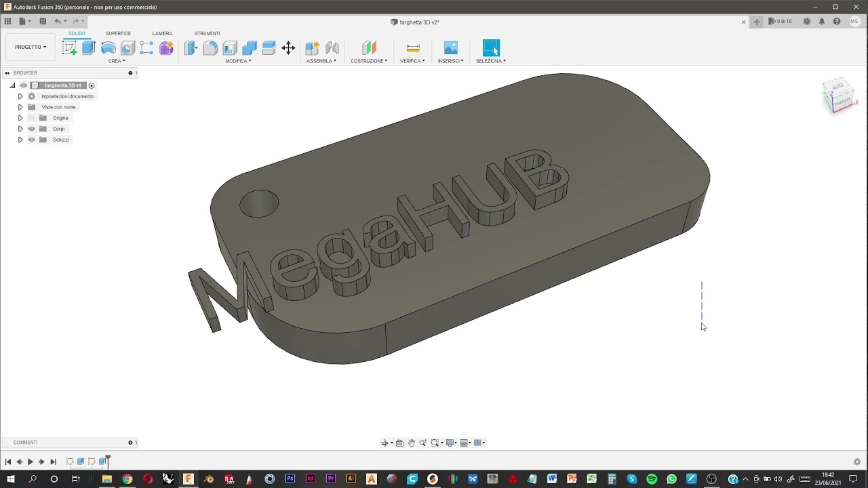868x488 pixels.
Task: Click the Offset Plane construction icon
Action: pos(369,47)
